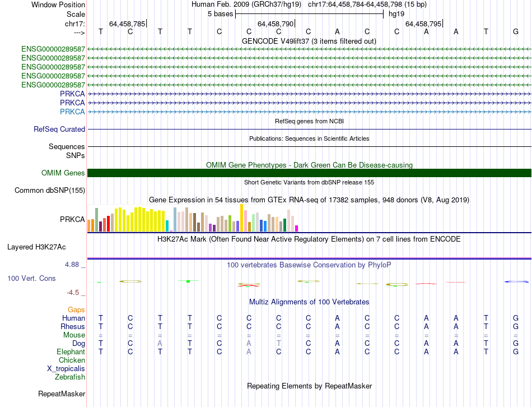
Task: Click PRKCA label beside GTEx expression bars
Action: [x=72, y=219]
